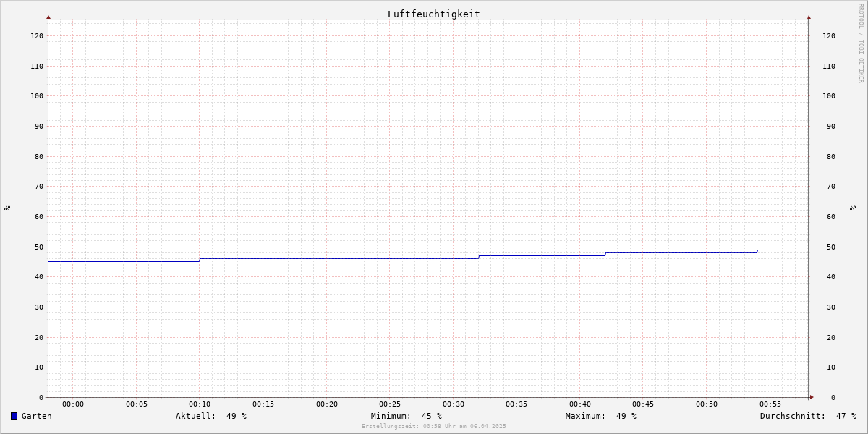Screen dimensions: 868x434
Task: Click the 00:20 time axis label
Action: tap(327, 404)
